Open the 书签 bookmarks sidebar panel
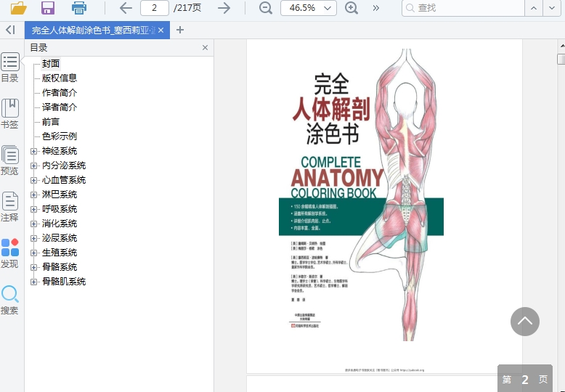This screenshot has height=392, width=565. pos(9,114)
